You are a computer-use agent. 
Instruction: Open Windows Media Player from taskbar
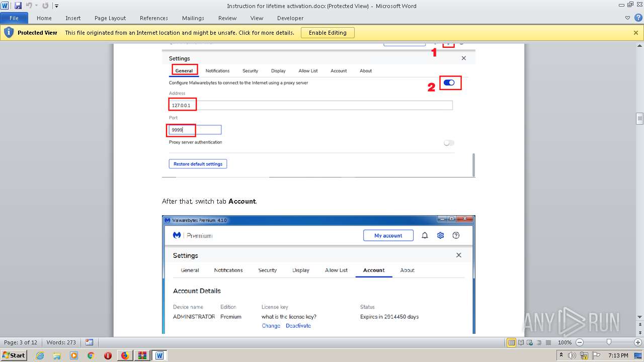(74, 355)
